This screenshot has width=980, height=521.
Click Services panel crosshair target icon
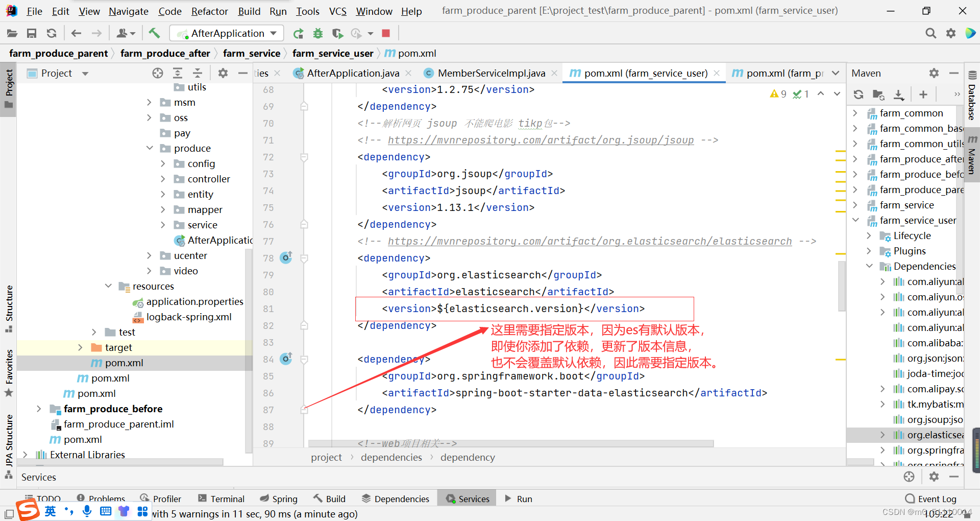(909, 477)
